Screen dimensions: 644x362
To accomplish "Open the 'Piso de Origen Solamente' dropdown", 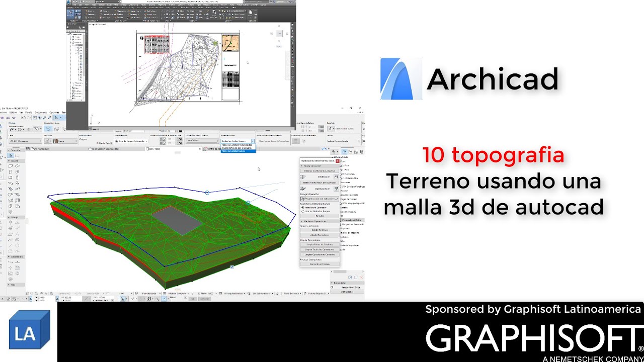I will (132, 141).
